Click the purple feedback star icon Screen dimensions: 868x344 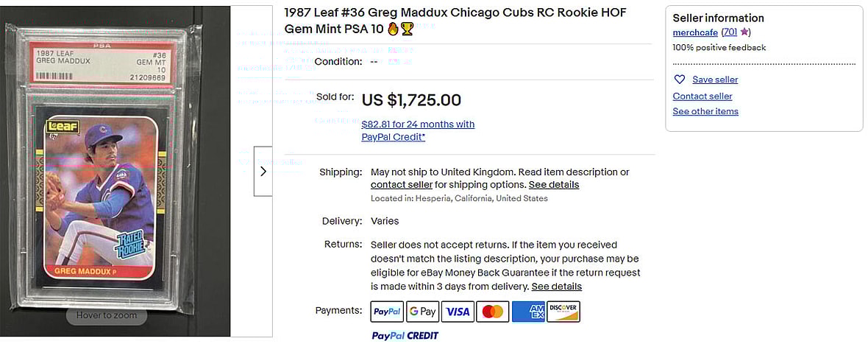[745, 32]
